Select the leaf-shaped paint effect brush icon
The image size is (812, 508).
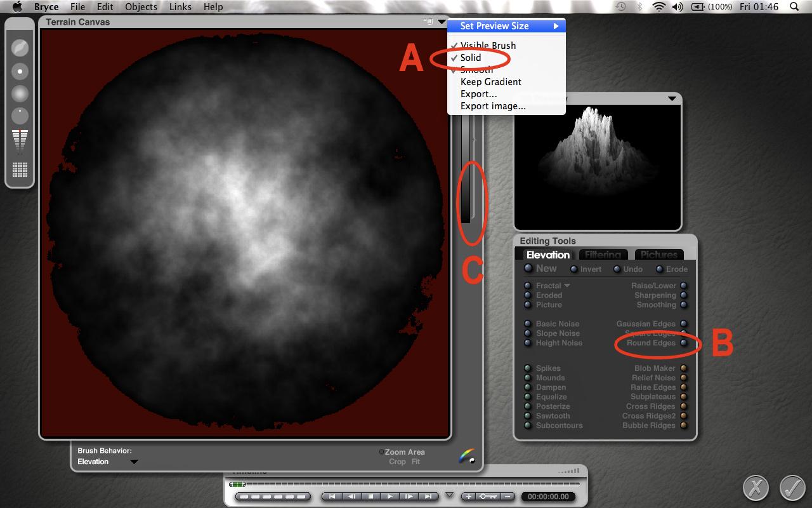point(20,48)
